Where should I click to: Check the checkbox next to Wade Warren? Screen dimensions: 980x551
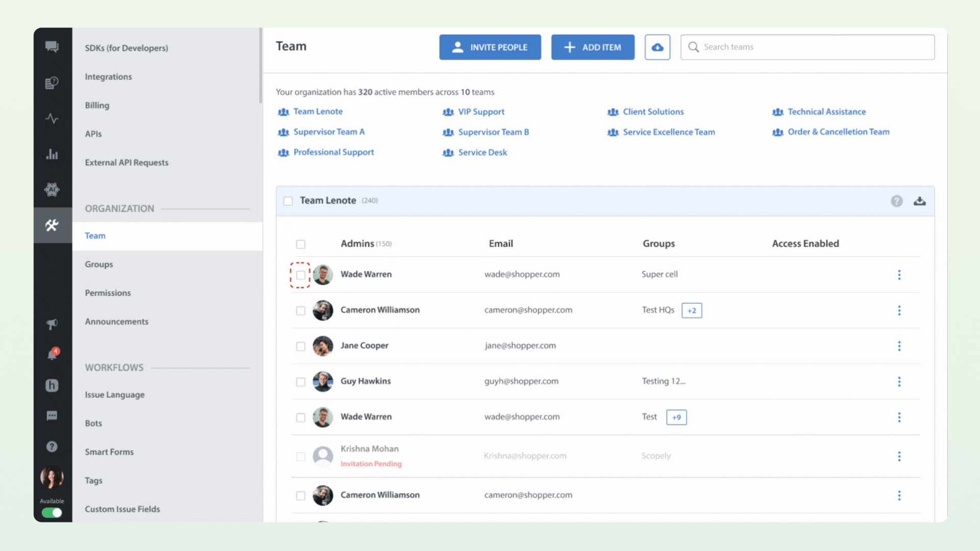click(x=300, y=274)
